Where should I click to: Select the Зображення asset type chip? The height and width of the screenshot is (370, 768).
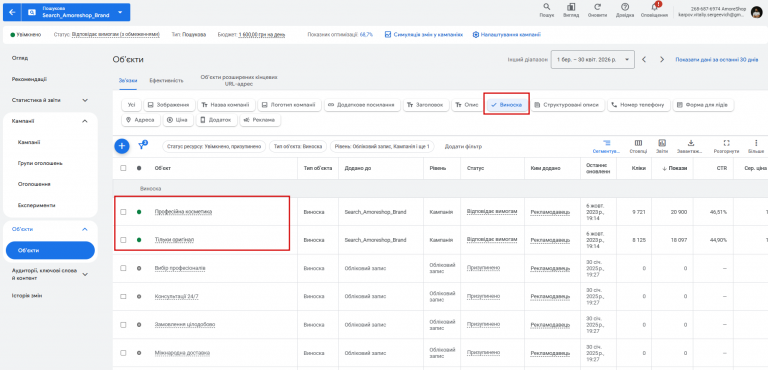[169, 105]
